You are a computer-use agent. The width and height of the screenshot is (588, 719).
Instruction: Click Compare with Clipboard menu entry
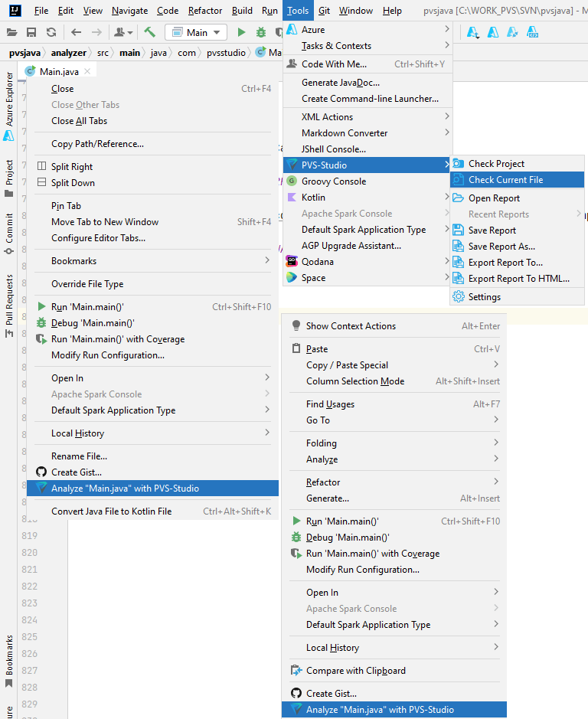pos(356,671)
